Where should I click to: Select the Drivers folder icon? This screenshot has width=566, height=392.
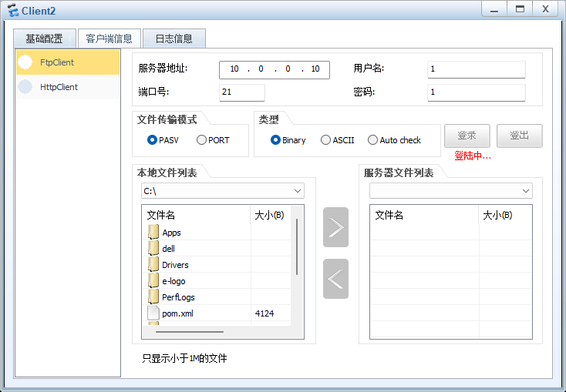click(x=153, y=265)
